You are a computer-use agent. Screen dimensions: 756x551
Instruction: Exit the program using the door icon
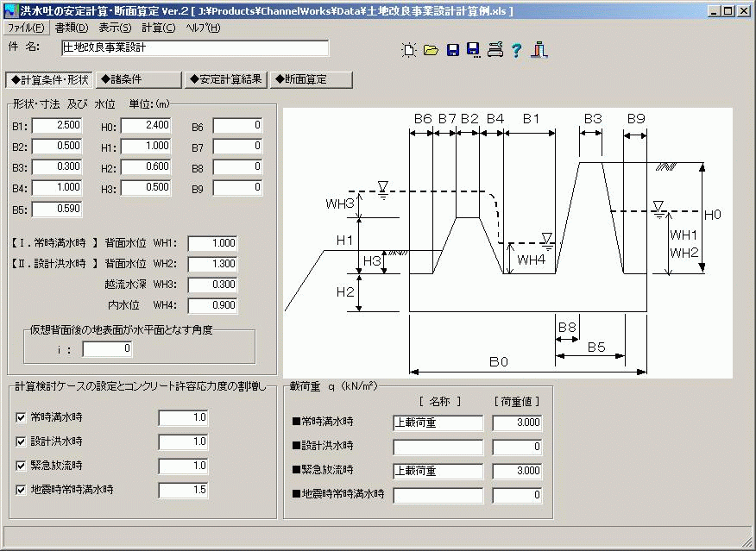(538, 49)
